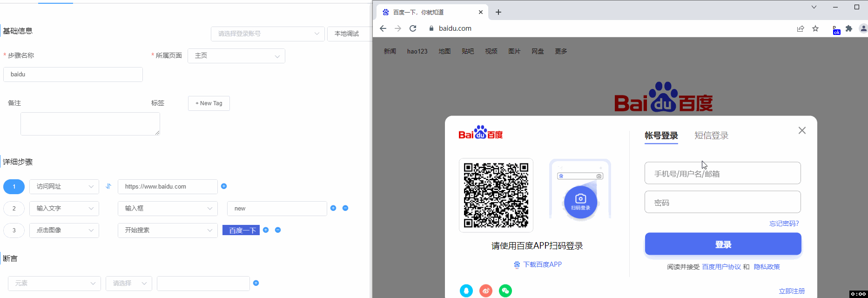Viewport: 868px width, 298px height.
Task: Add a step after the 输入文字 row
Action: [333, 208]
